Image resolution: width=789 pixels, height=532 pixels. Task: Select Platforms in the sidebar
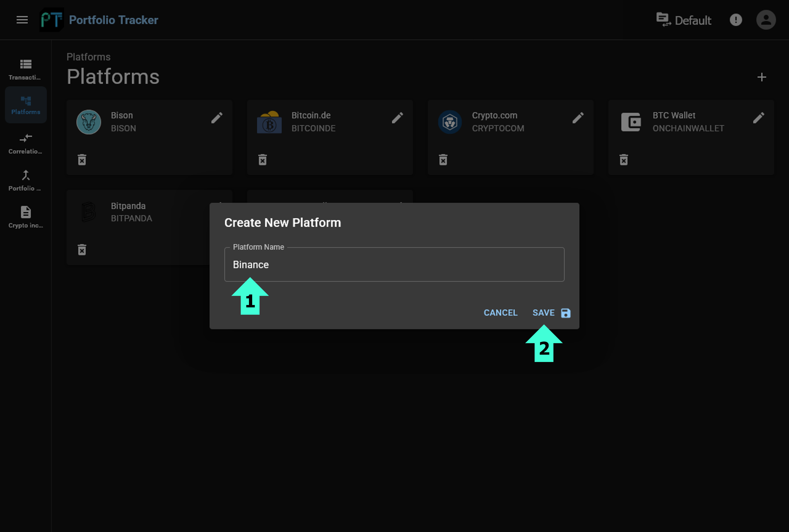click(26, 105)
